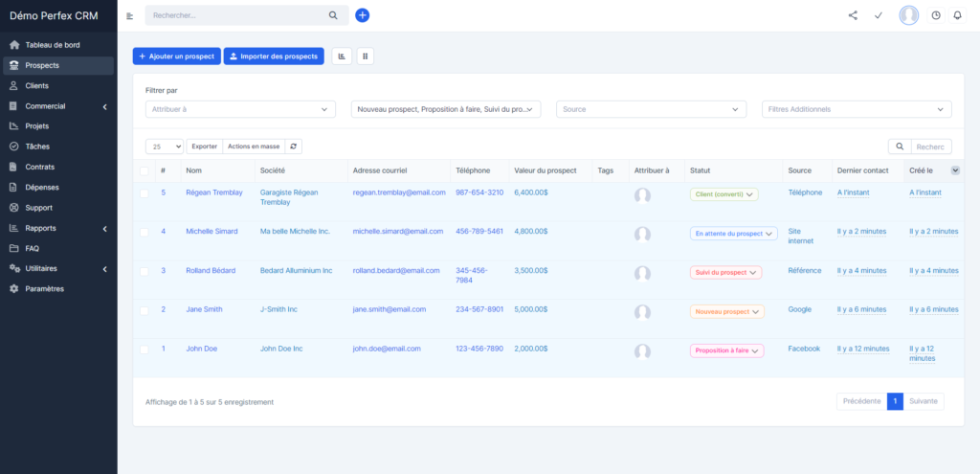Check the box for Jane Smith row
The width and height of the screenshot is (980, 474).
(x=145, y=311)
